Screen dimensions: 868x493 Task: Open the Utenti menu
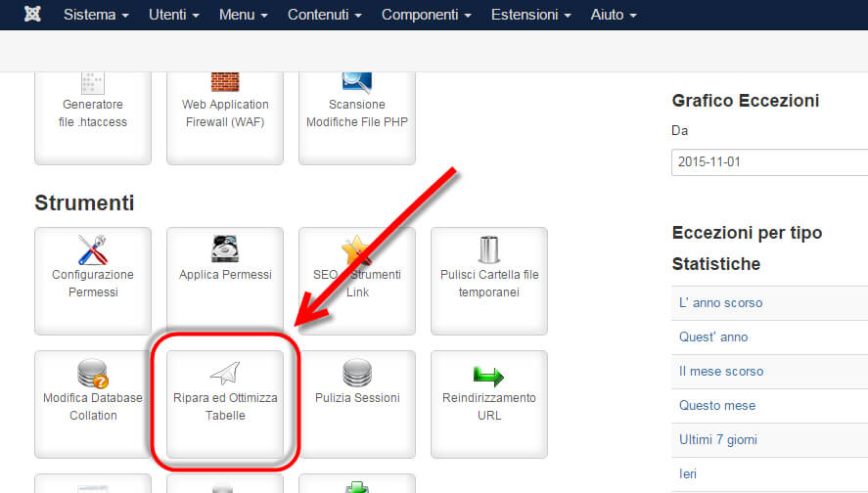174,15
